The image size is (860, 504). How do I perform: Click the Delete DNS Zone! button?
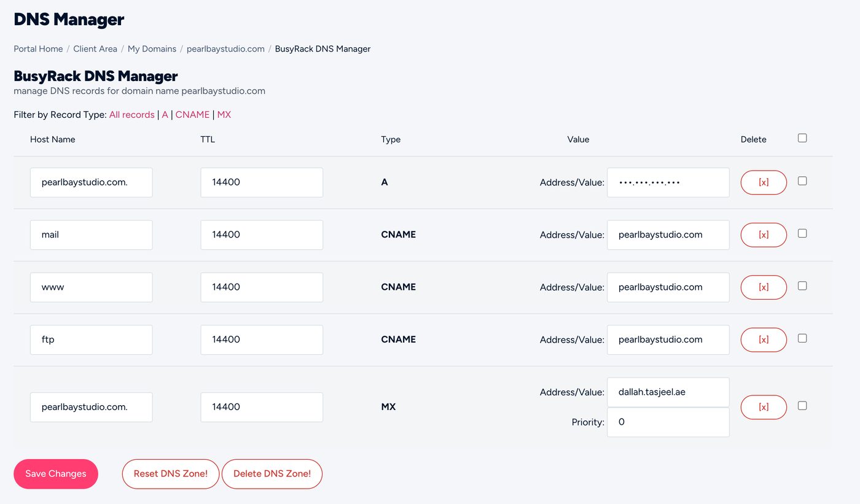[x=272, y=474]
